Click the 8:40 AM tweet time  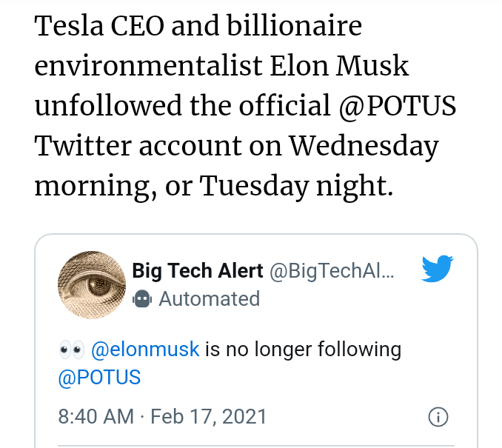point(96,416)
